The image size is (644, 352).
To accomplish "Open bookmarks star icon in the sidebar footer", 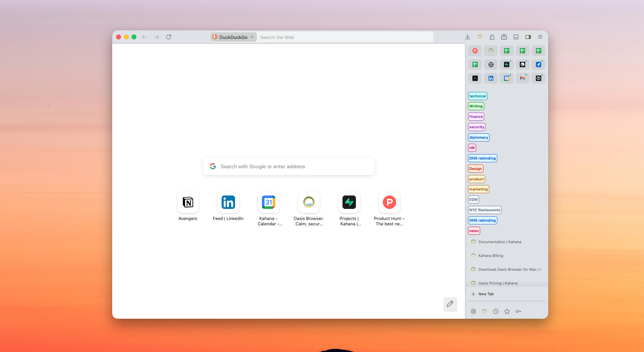I will tap(507, 311).
